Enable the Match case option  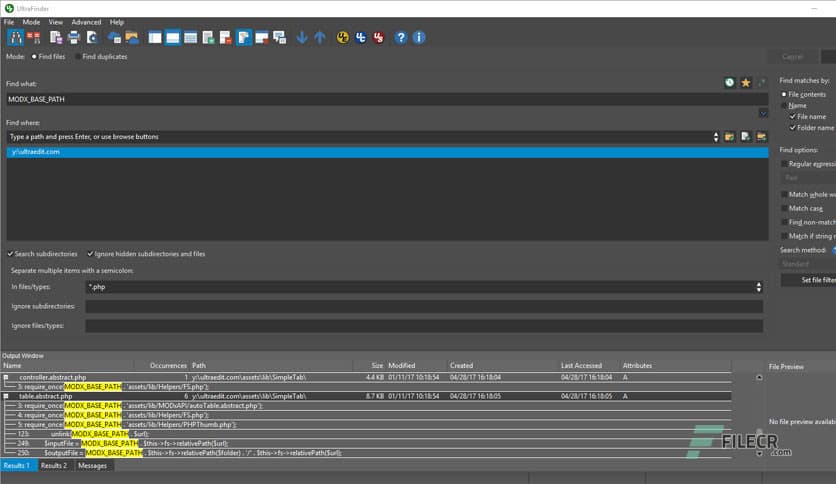784,208
